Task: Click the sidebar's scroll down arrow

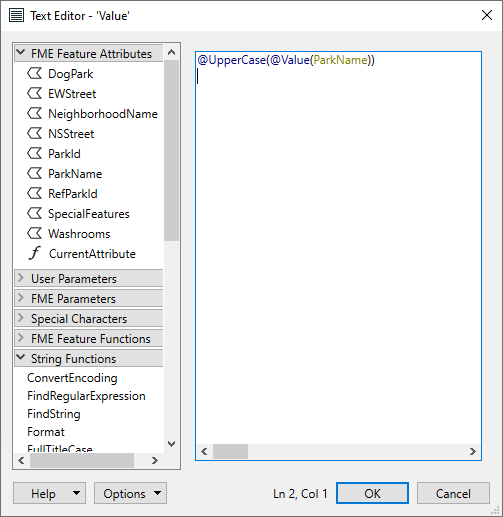Action: [171, 444]
